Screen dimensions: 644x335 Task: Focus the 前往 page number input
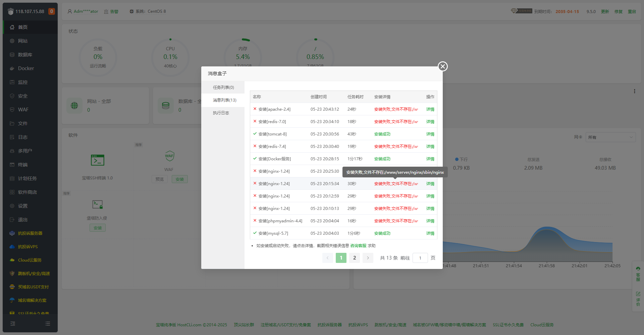pyautogui.click(x=420, y=258)
